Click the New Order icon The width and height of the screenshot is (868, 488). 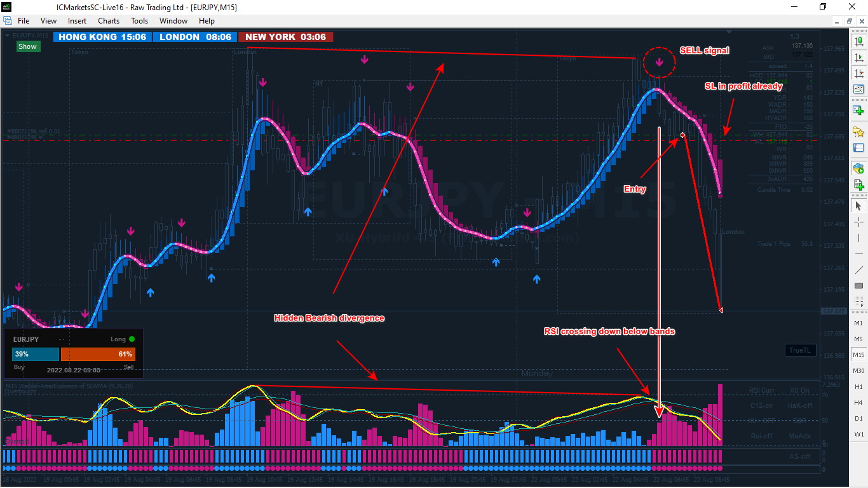[x=858, y=185]
